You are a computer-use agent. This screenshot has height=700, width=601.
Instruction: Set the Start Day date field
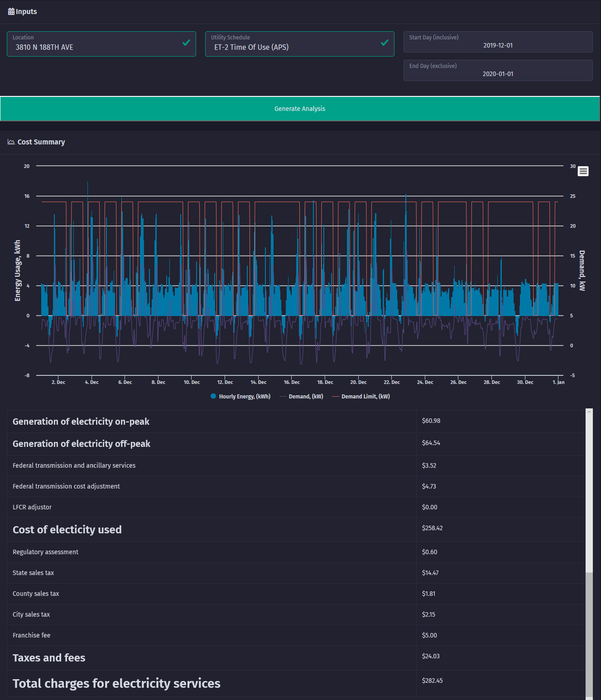click(x=498, y=42)
